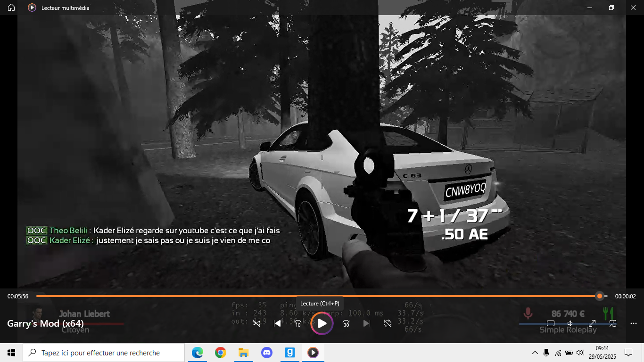644x362 pixels.
Task: Click the remaining time 00:00:02
Action: coord(626,296)
